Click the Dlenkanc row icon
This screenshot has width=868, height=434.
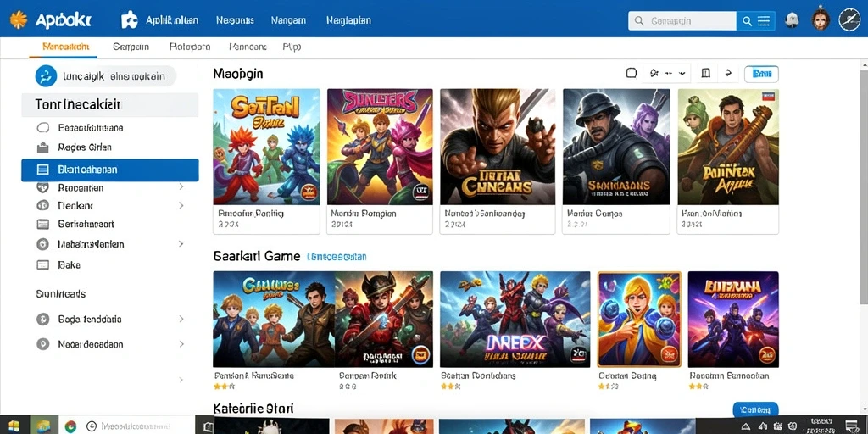(42, 205)
